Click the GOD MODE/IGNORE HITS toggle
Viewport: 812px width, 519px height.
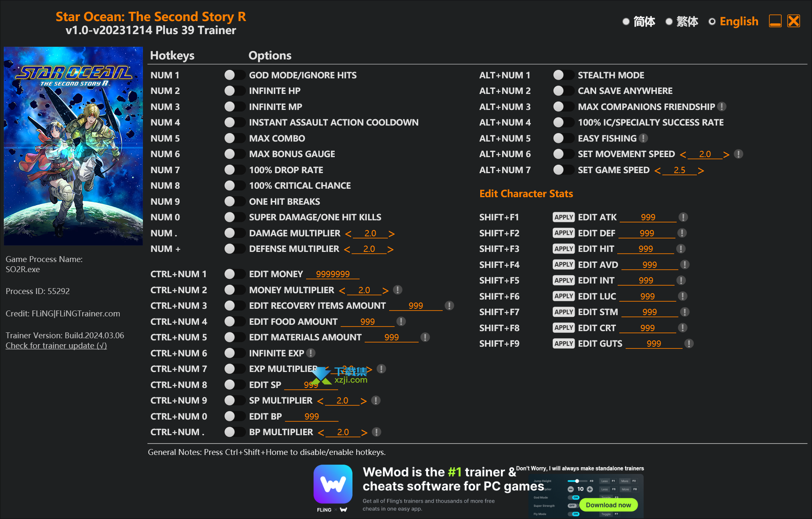(x=231, y=75)
